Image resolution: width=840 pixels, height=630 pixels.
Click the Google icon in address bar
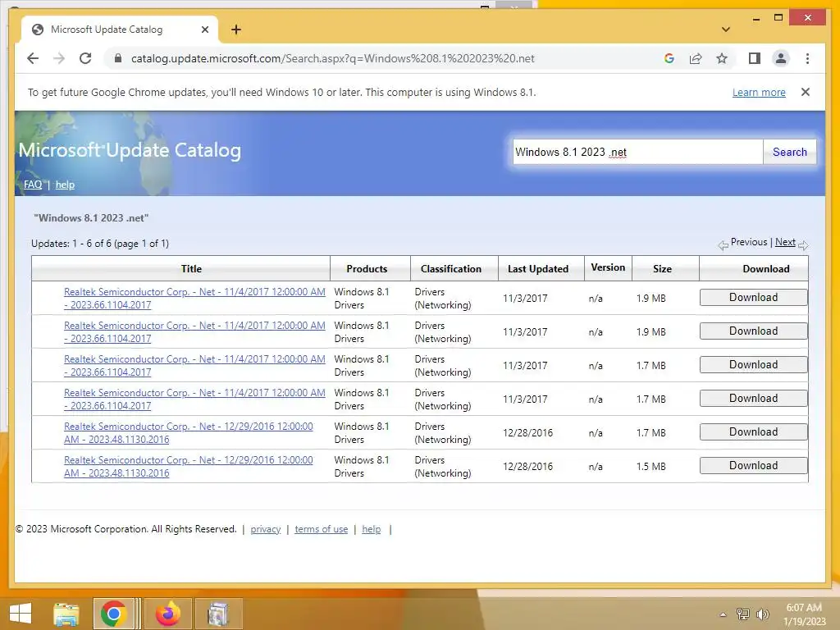(669, 58)
